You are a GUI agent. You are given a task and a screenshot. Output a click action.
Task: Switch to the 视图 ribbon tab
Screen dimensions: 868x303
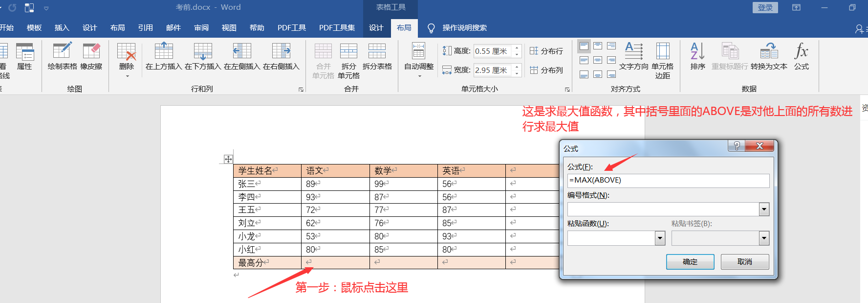click(229, 28)
